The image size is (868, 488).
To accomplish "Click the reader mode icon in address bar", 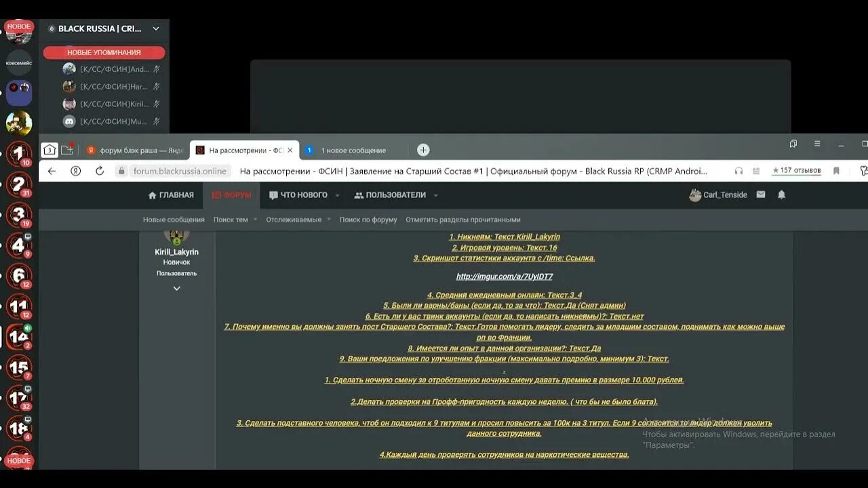I will tap(757, 171).
